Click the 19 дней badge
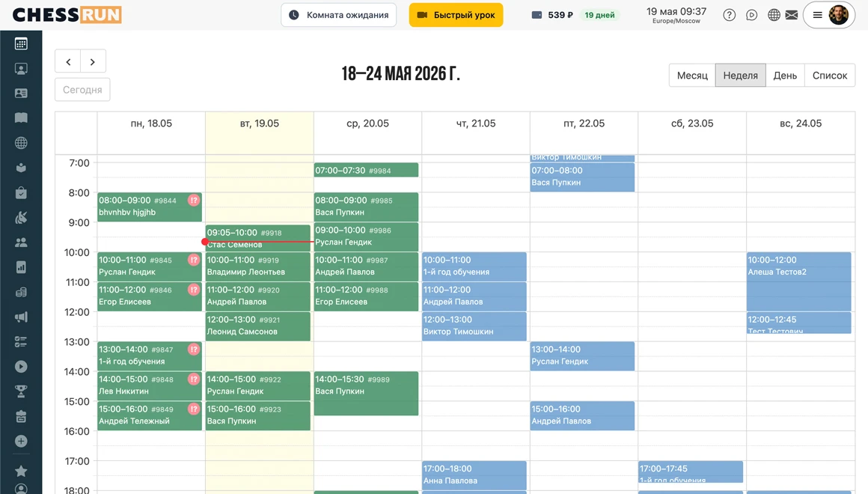868x494 pixels. (x=599, y=15)
